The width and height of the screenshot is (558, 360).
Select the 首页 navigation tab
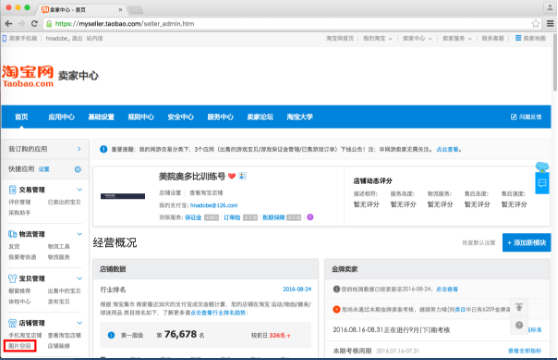click(21, 117)
